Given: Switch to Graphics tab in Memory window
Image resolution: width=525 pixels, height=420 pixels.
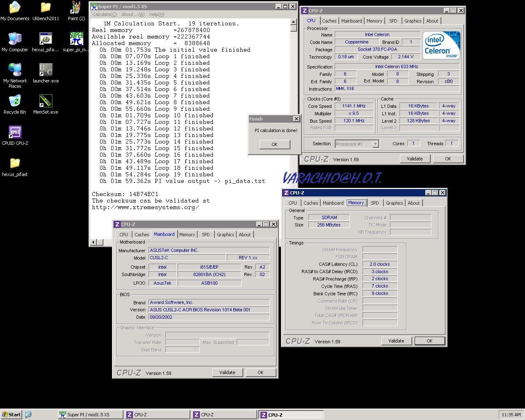Looking at the screenshot, I should pos(394,203).
